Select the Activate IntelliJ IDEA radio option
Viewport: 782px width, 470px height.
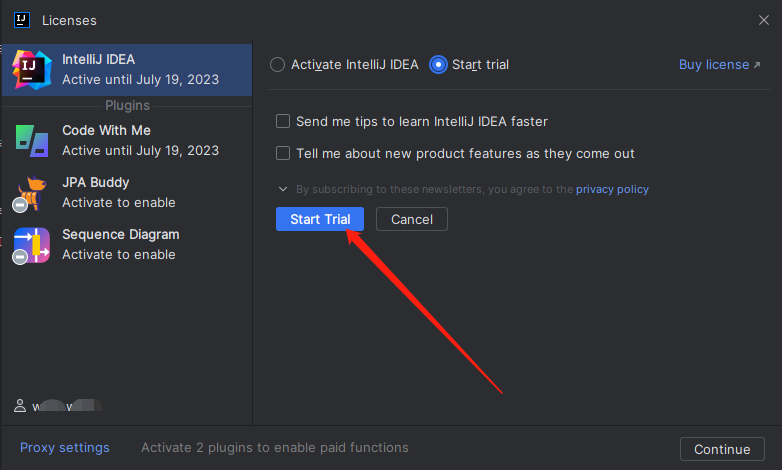point(277,64)
